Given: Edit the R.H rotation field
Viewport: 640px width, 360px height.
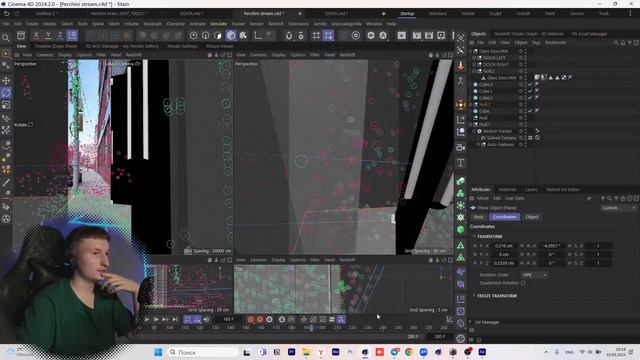Looking at the screenshot, I should coord(551,246).
